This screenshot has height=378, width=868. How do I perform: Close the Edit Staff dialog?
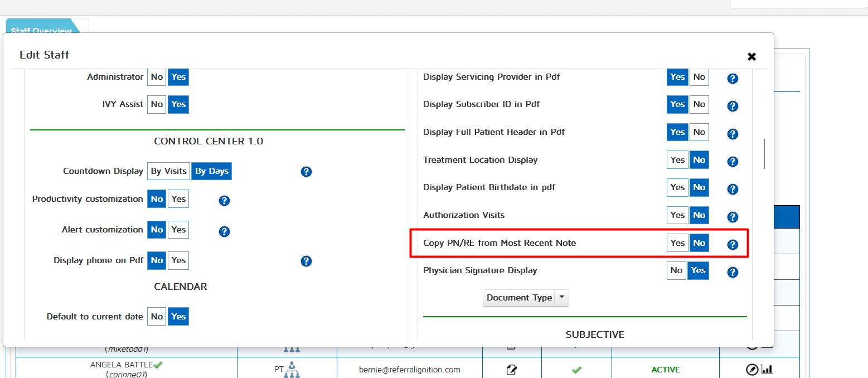[751, 56]
